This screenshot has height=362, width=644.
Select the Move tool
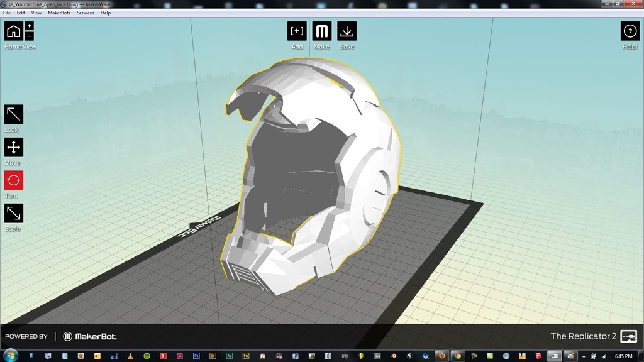(13, 147)
